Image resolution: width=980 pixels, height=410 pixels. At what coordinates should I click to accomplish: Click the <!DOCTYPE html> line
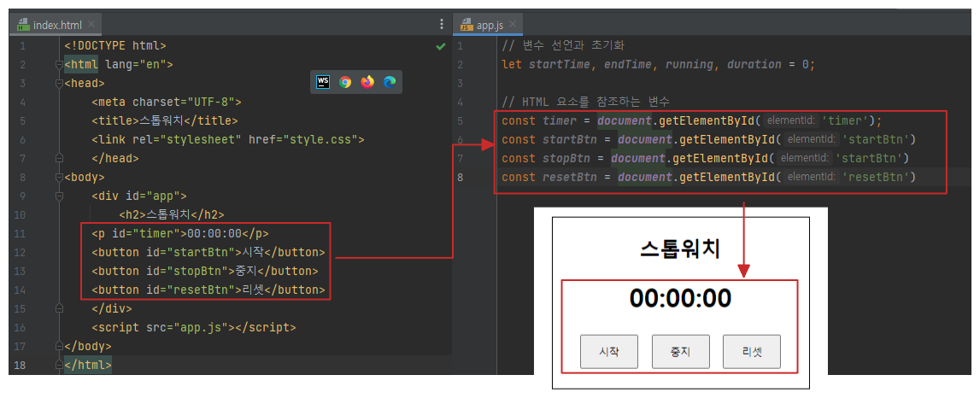tap(115, 45)
